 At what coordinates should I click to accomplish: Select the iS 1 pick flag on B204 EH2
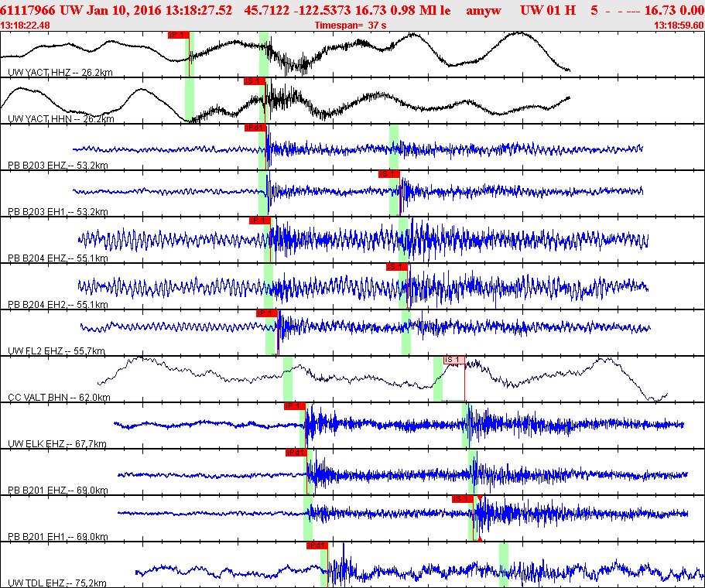396,267
